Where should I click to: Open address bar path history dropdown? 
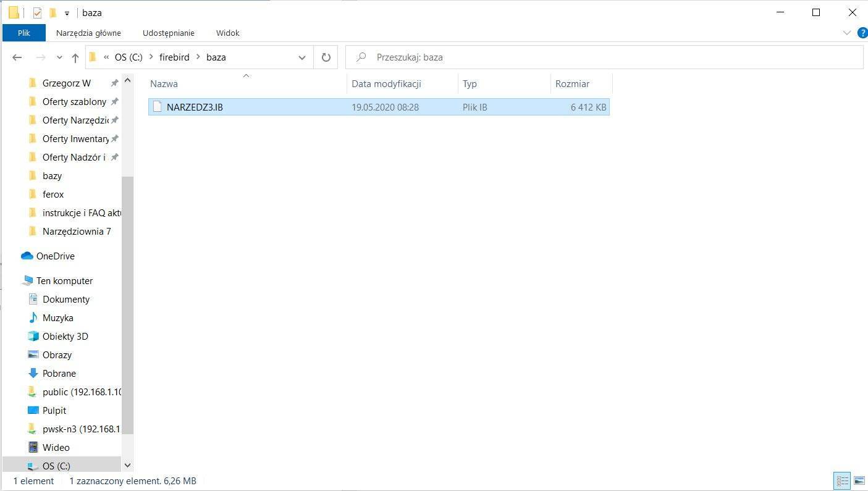[x=302, y=57]
